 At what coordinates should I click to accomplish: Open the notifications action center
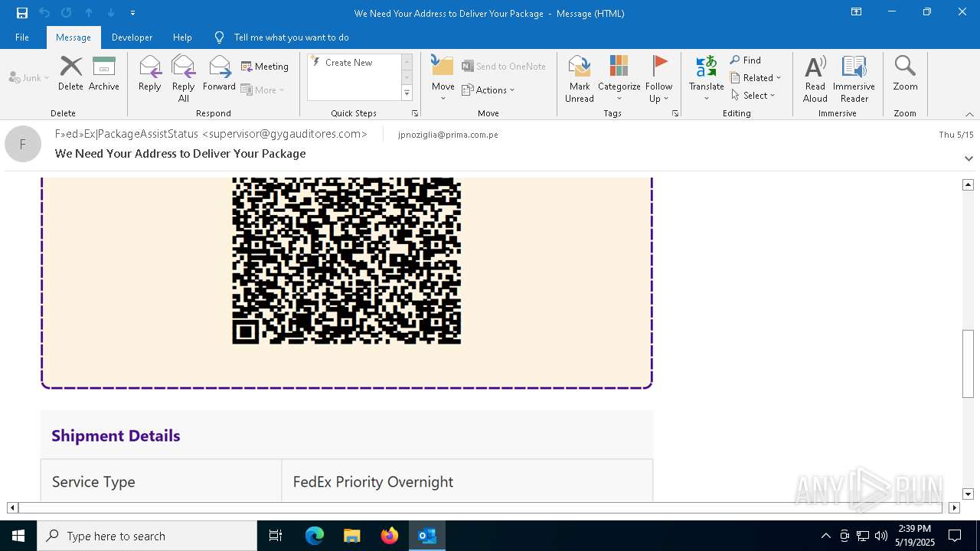[955, 536]
